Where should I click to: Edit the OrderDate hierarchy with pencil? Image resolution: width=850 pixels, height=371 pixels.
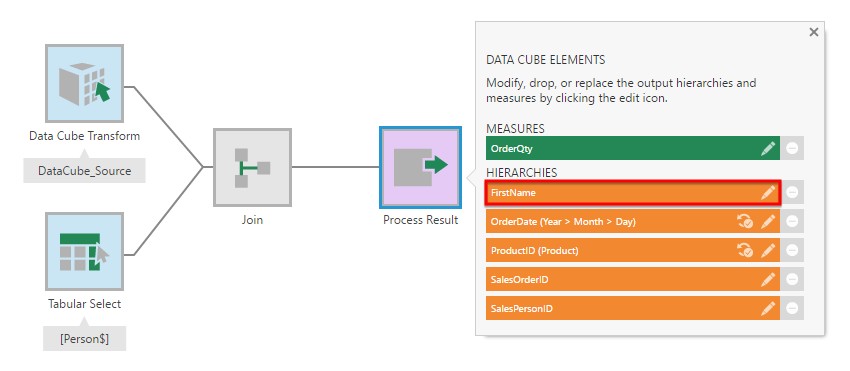click(x=768, y=222)
